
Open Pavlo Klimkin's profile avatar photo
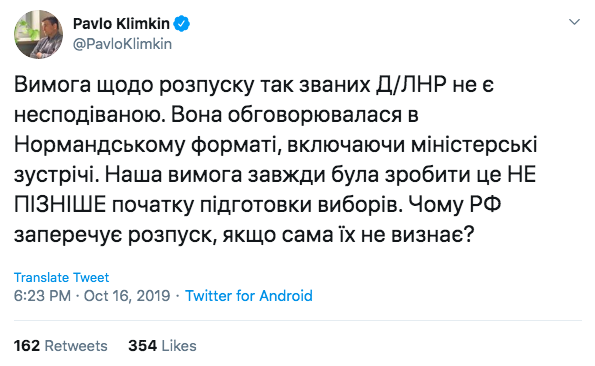tap(38, 34)
